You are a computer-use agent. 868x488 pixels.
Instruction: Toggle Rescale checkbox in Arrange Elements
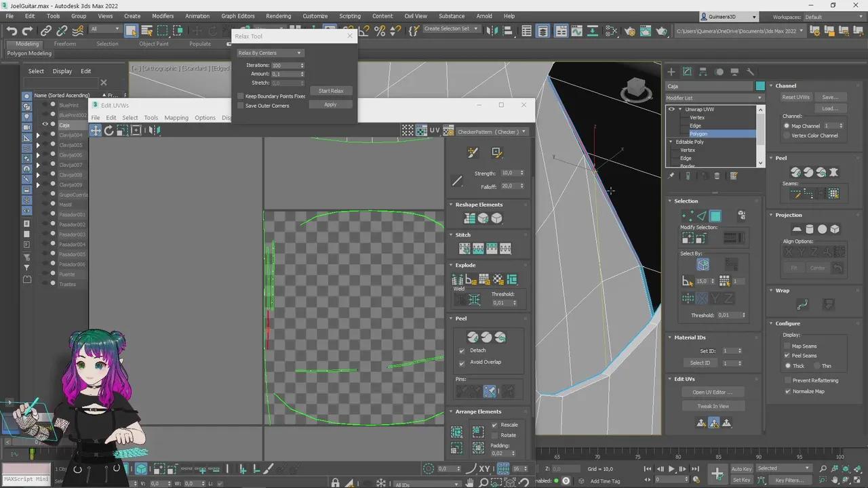pos(494,425)
